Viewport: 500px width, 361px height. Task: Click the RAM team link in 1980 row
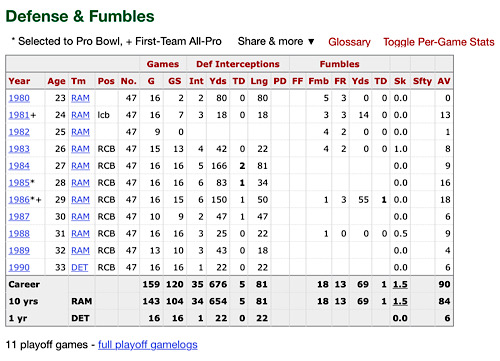point(80,98)
